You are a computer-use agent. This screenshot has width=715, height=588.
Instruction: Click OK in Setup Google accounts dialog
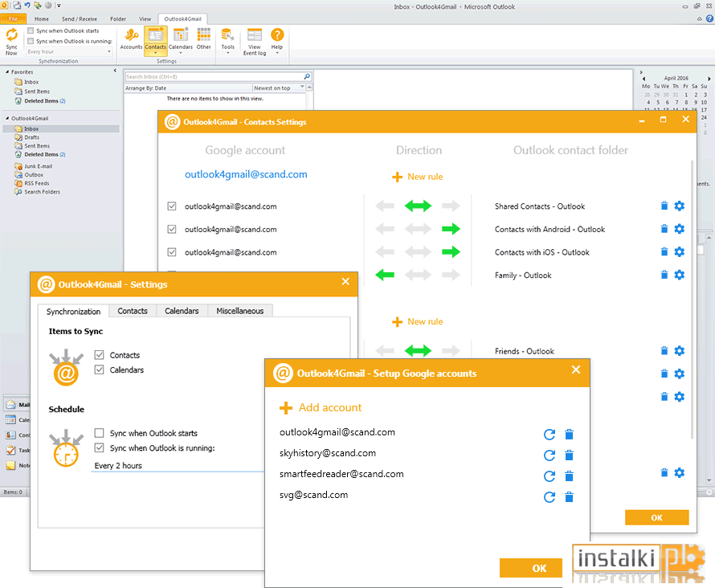[531, 568]
